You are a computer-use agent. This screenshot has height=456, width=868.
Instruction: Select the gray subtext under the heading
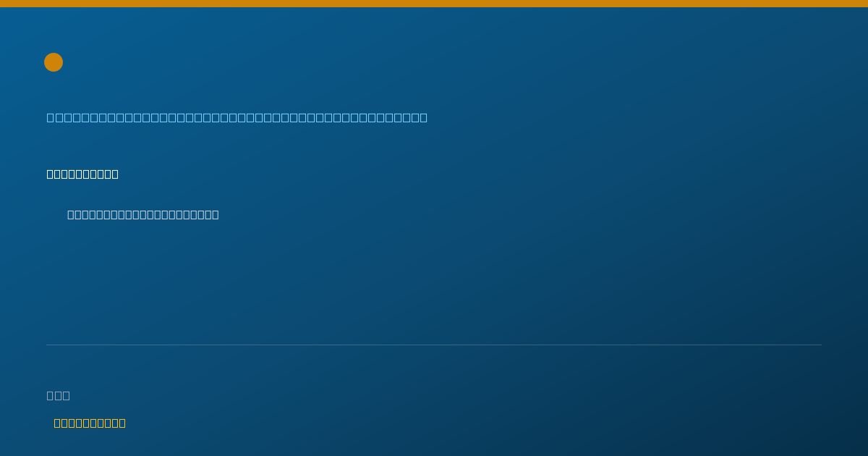(143, 214)
